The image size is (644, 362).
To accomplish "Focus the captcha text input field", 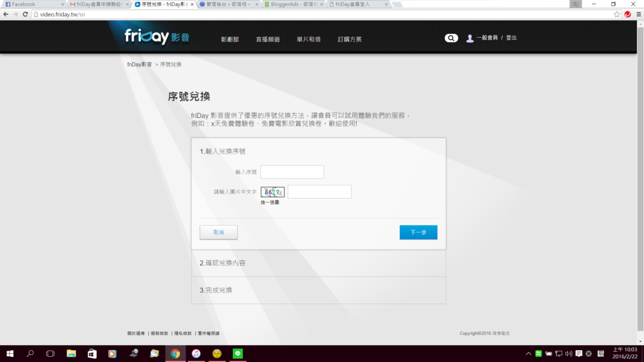I will 319,192.
